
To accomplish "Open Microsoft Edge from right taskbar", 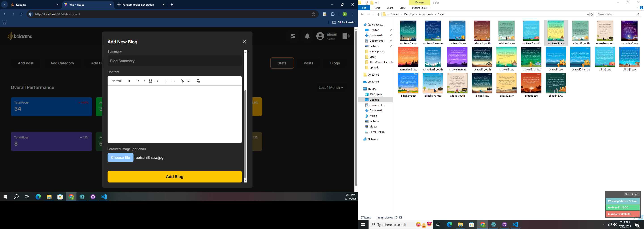I will (449, 225).
